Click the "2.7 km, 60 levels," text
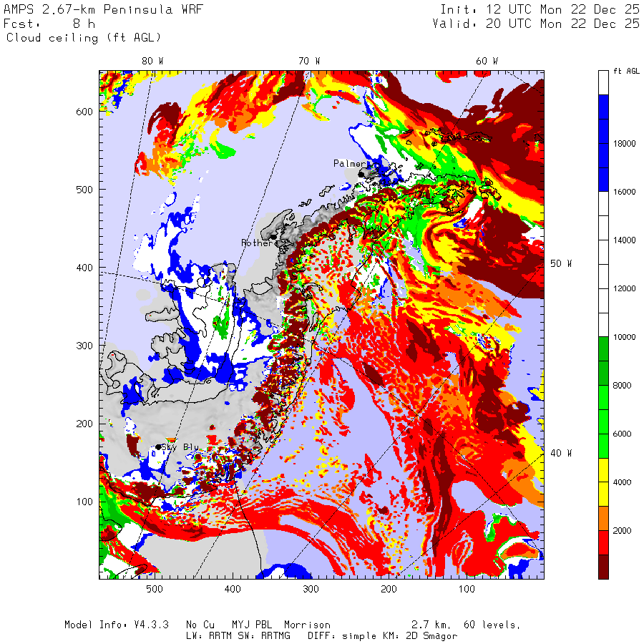Viewport: 644px width, 644px height. 465,625
